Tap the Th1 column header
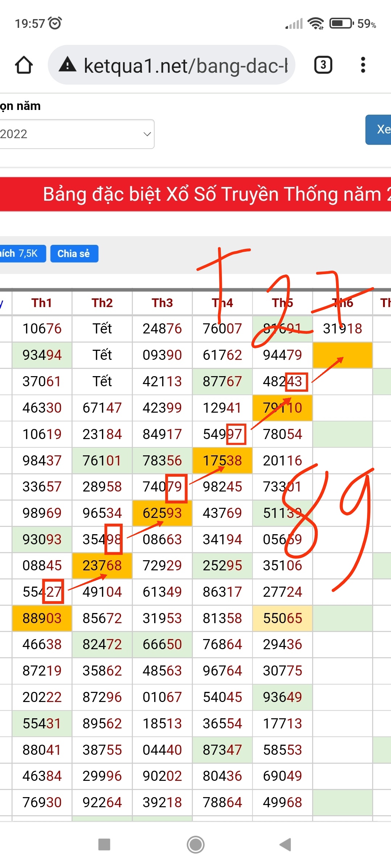391x868 pixels. (42, 303)
